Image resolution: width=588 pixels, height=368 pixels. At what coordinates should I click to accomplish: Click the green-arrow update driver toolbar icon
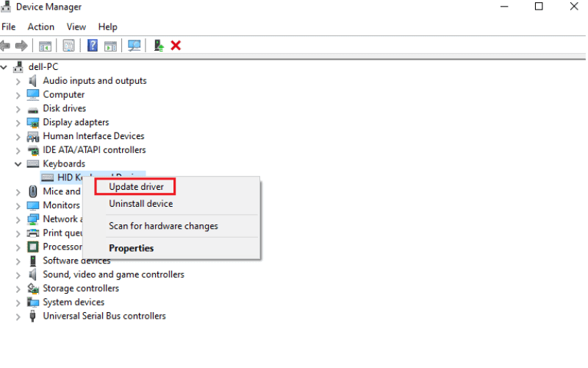coord(159,46)
